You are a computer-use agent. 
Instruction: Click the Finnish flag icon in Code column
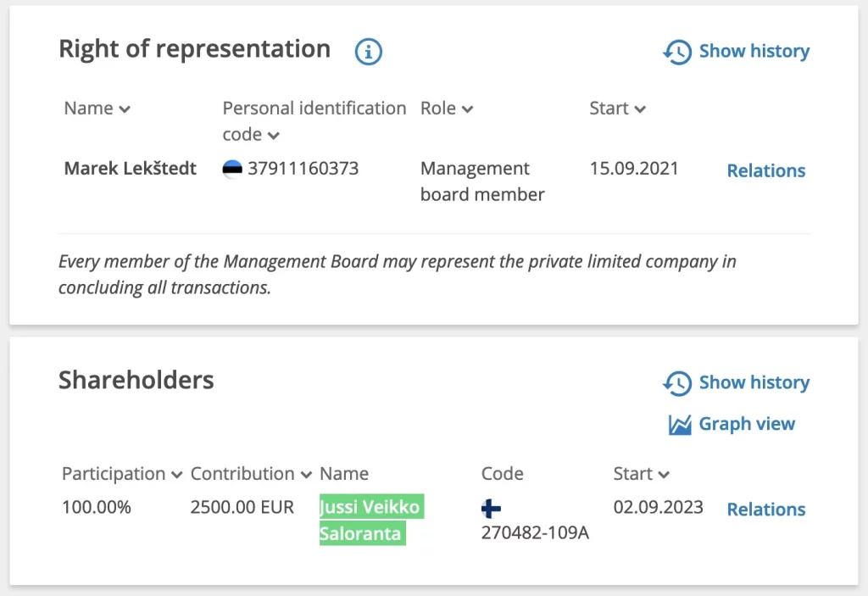(491, 508)
